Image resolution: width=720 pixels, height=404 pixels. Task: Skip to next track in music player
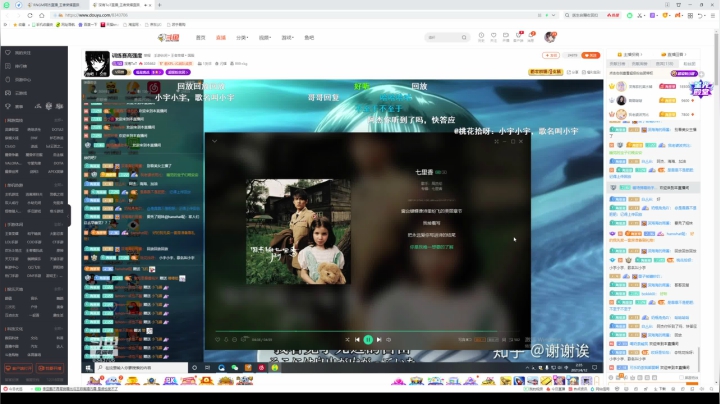pyautogui.click(x=379, y=340)
